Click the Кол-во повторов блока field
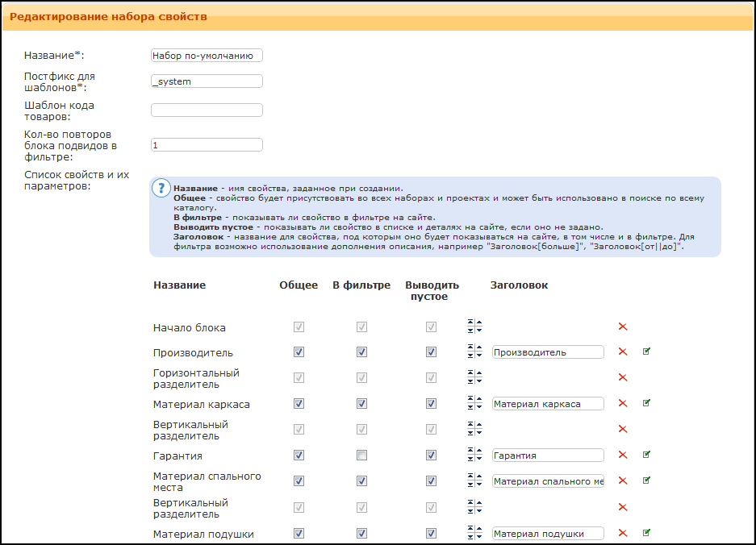Viewport: 756px width, 545px height. pyautogui.click(x=207, y=144)
